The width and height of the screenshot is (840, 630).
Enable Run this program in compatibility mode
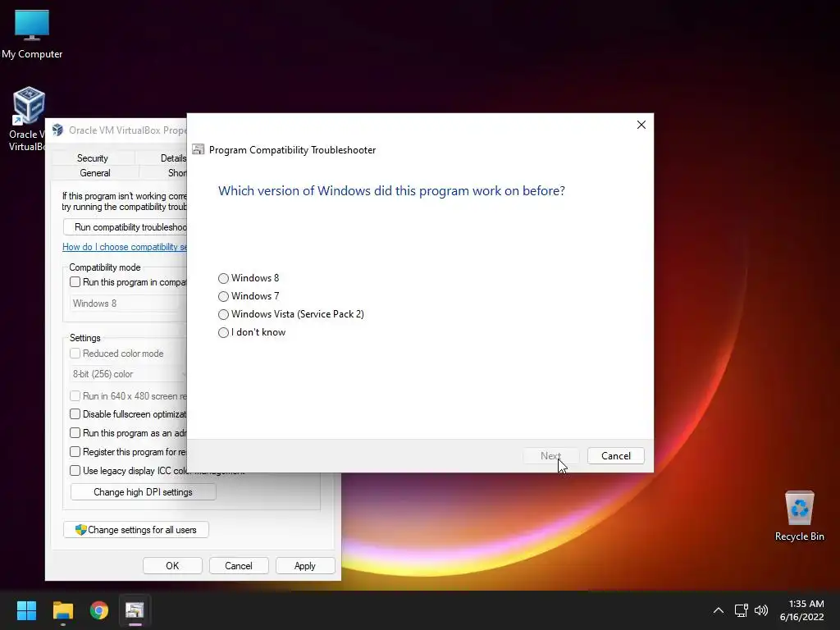pos(75,282)
